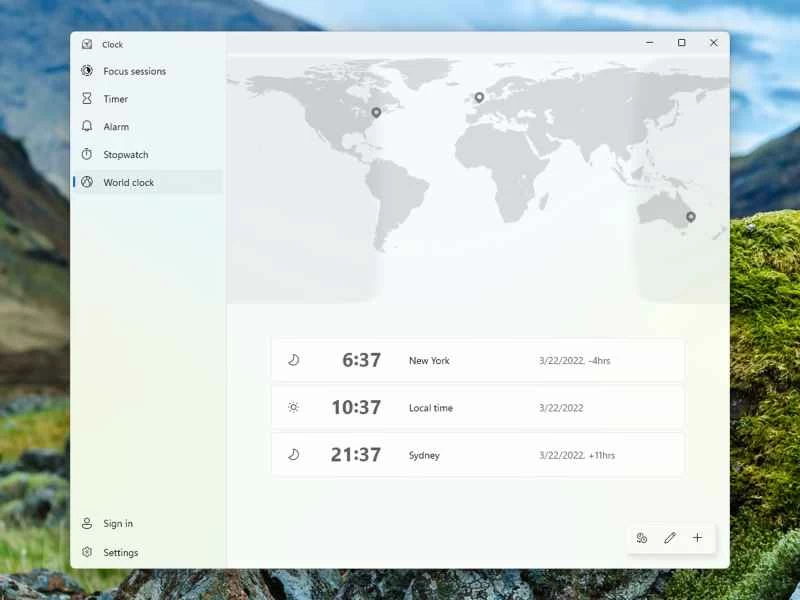This screenshot has width=800, height=600.
Task: Select the Stopwatch tool
Action: tap(127, 154)
